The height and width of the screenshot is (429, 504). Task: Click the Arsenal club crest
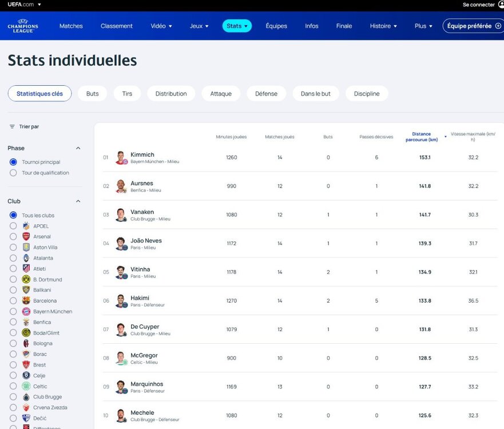pos(26,236)
